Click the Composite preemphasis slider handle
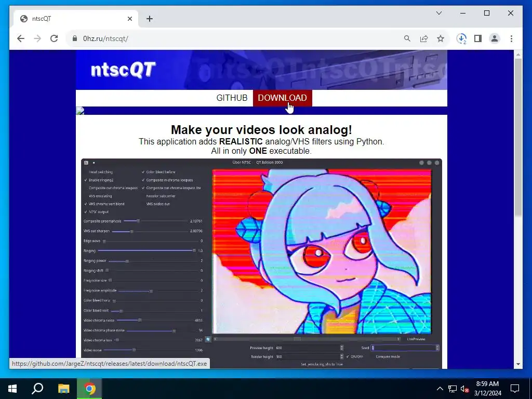 coord(138,221)
